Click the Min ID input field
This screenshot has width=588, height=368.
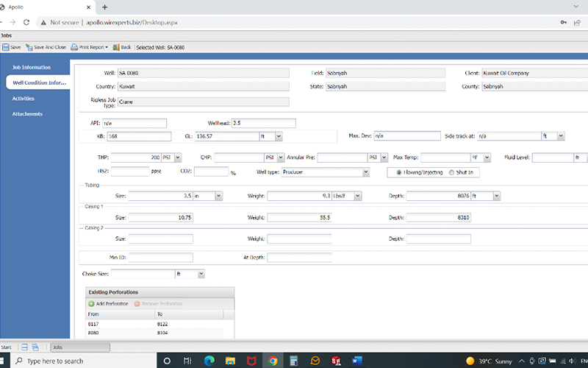pyautogui.click(x=160, y=258)
